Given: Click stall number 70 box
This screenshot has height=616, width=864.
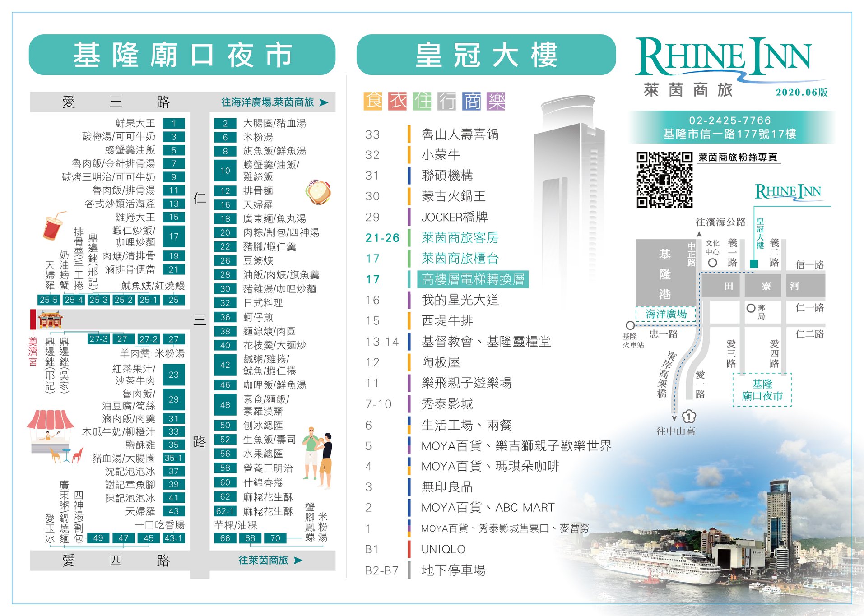Looking at the screenshot, I should (275, 538).
